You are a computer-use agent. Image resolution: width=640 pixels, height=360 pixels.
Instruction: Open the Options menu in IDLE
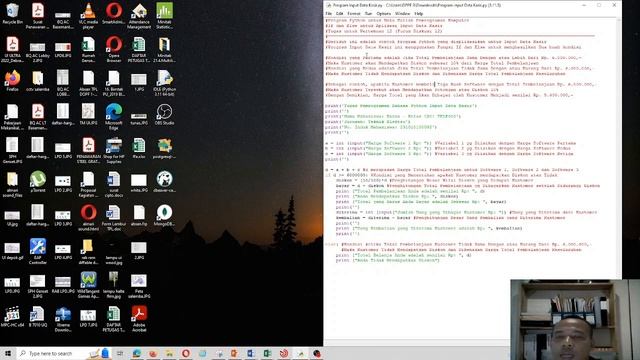click(383, 13)
